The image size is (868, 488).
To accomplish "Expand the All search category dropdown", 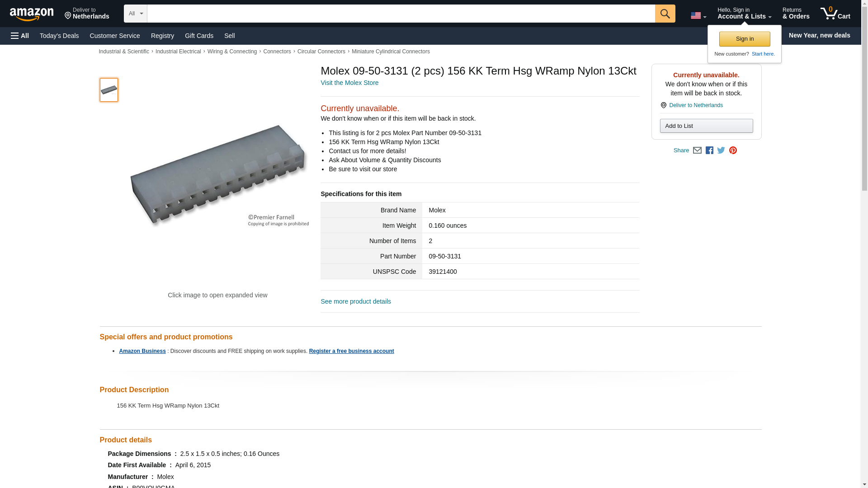I will [135, 14].
